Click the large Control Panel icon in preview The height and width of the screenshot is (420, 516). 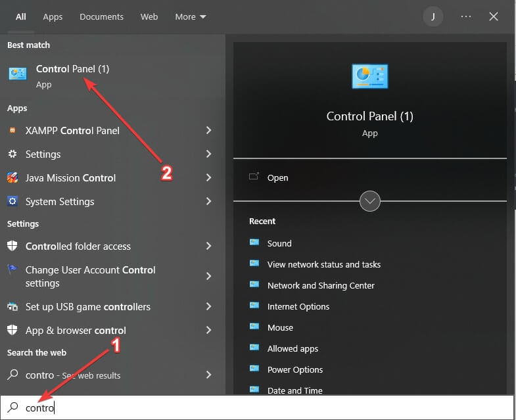(369, 76)
